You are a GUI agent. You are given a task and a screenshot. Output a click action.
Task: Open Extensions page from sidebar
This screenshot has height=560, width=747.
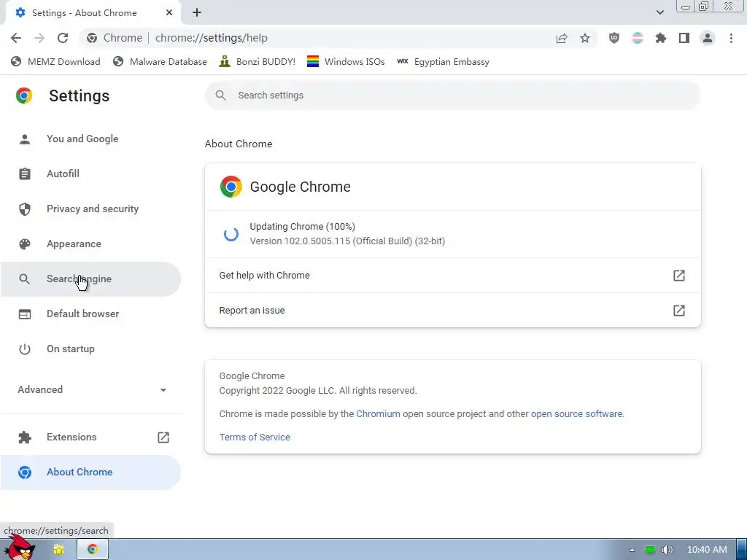coord(90,437)
